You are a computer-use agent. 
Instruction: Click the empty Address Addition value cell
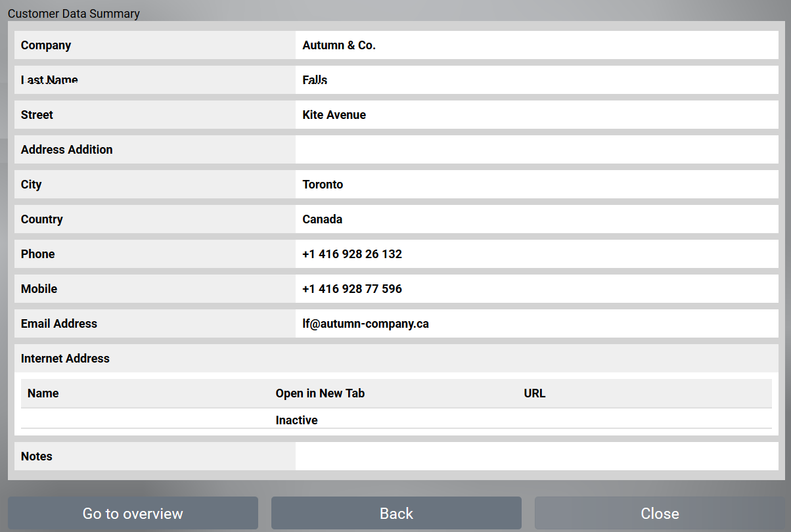(537, 150)
